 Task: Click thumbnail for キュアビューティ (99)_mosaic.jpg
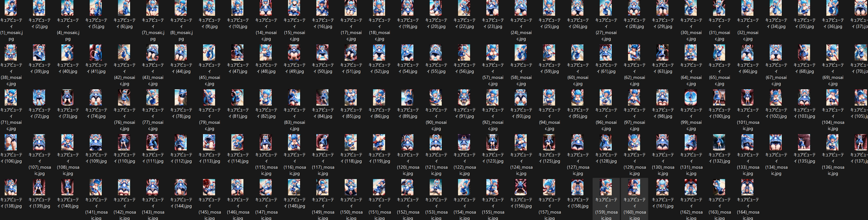pos(690,97)
